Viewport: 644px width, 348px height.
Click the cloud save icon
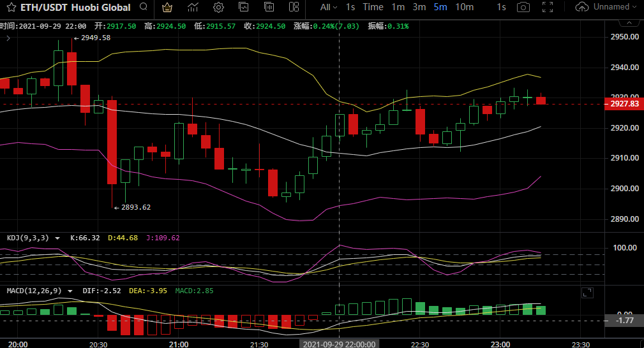pos(581,7)
